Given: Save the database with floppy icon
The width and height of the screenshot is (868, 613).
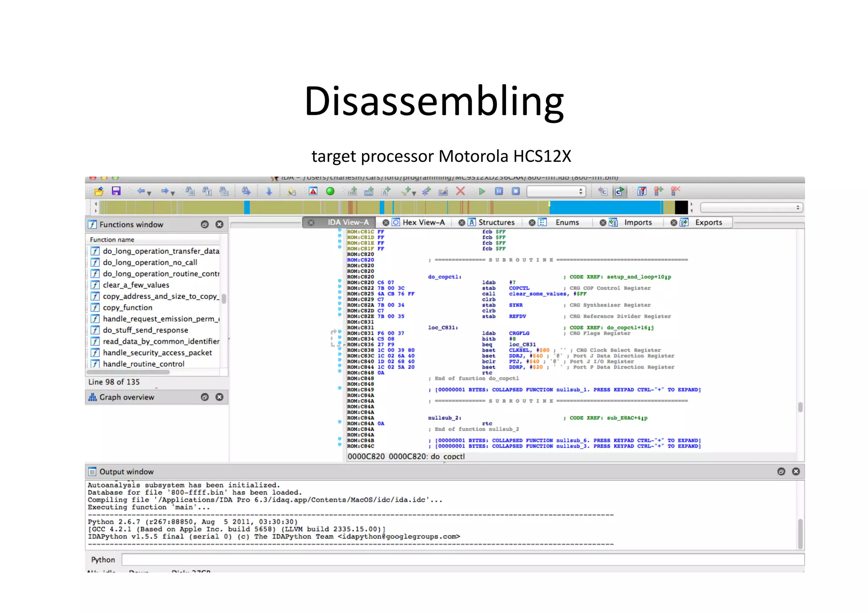Looking at the screenshot, I should tap(116, 191).
